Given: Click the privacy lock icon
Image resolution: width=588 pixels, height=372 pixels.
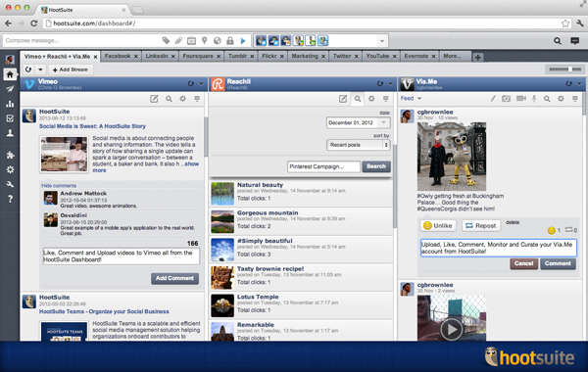Looking at the screenshot, I should (x=230, y=40).
